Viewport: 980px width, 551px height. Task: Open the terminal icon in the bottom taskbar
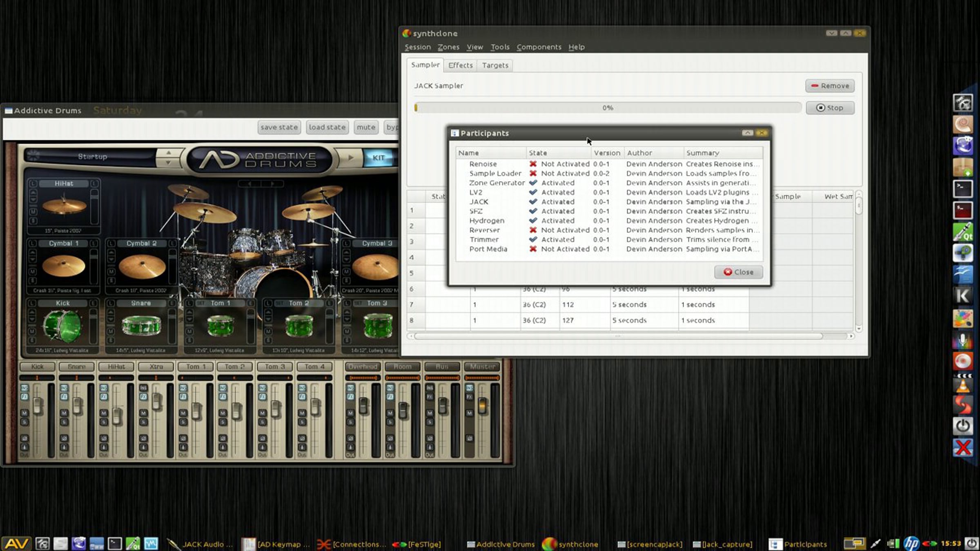point(115,543)
